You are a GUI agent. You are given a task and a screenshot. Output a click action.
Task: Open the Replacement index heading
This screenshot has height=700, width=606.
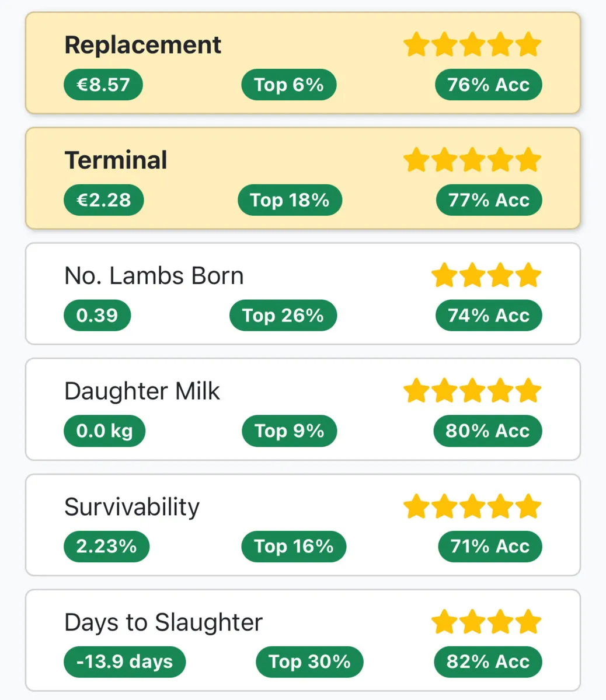142,45
